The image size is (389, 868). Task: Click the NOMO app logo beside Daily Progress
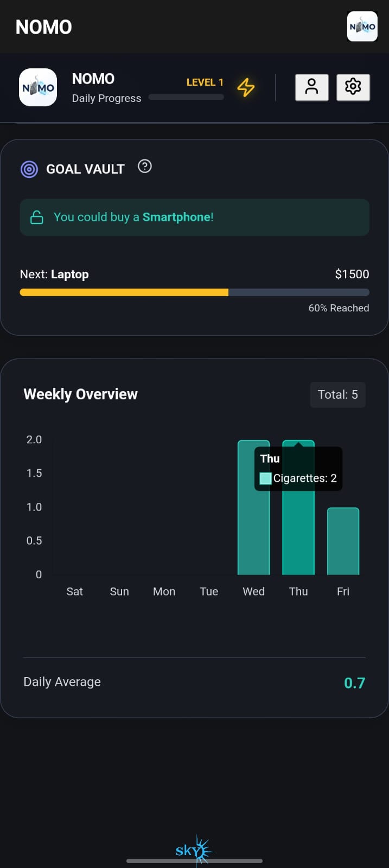coord(38,87)
